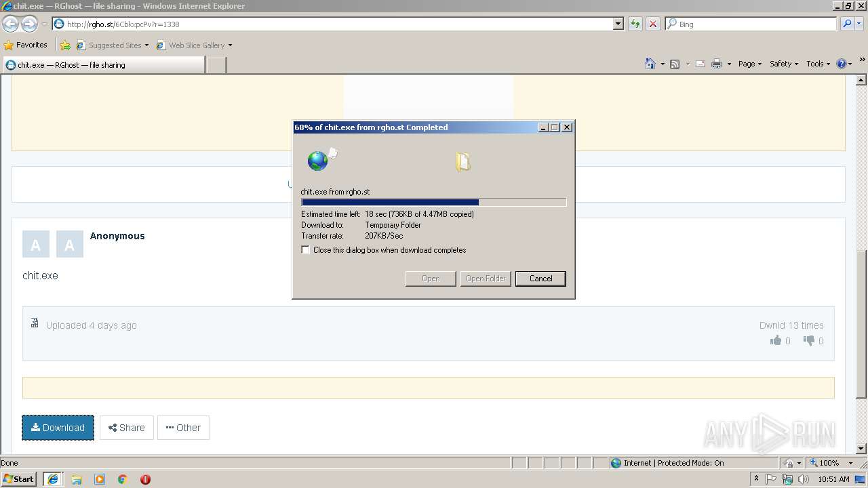Click the IE Back navigation button
This screenshot has width=868, height=488.
point(11,24)
